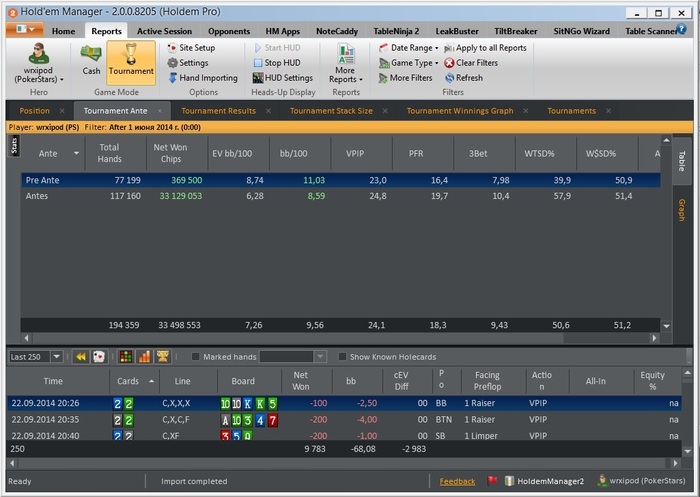The image size is (700, 497).
Task: Switch to the Position report tab
Action: 34,111
